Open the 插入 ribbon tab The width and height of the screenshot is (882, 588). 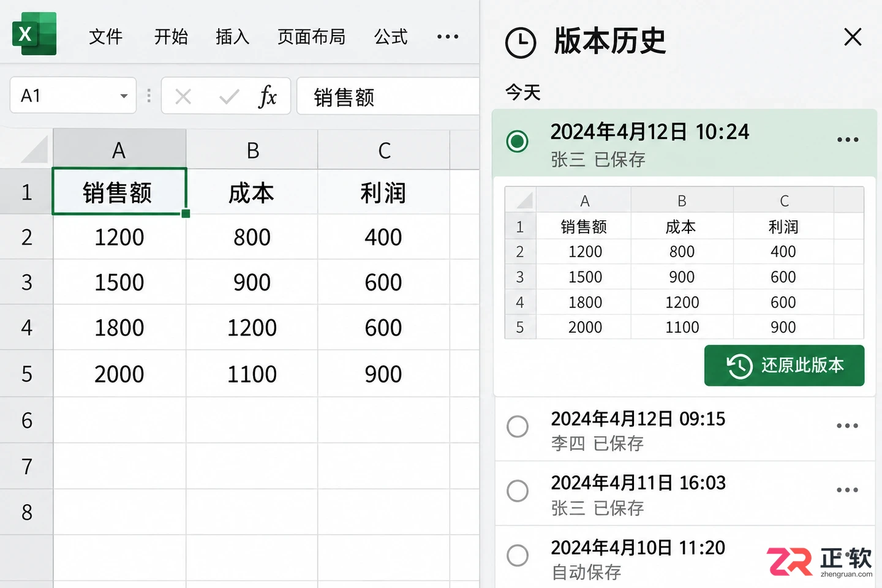click(233, 37)
